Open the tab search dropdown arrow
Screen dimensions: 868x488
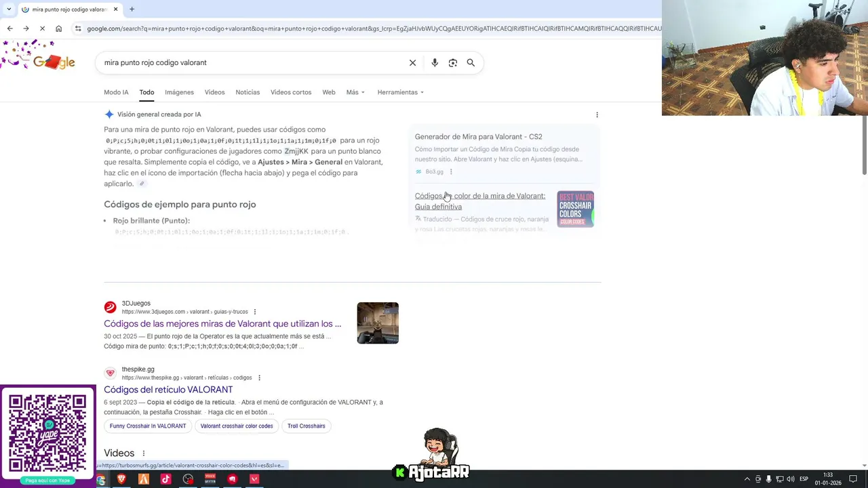click(x=8, y=9)
